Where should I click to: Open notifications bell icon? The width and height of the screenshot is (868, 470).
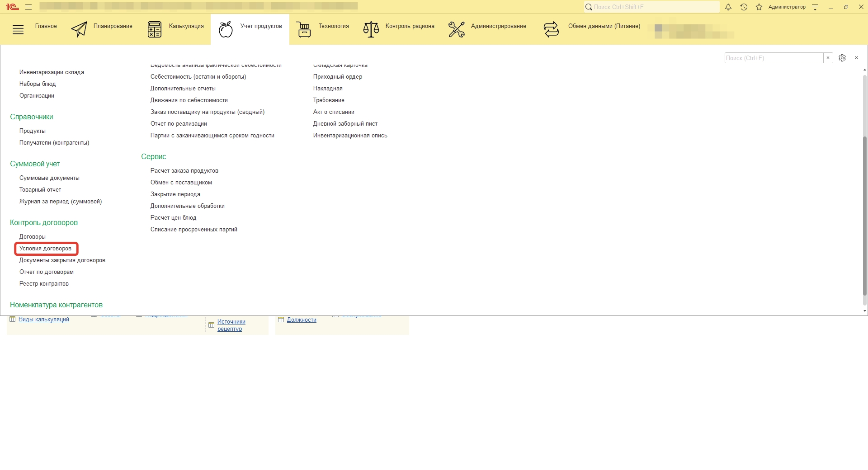[x=728, y=7]
